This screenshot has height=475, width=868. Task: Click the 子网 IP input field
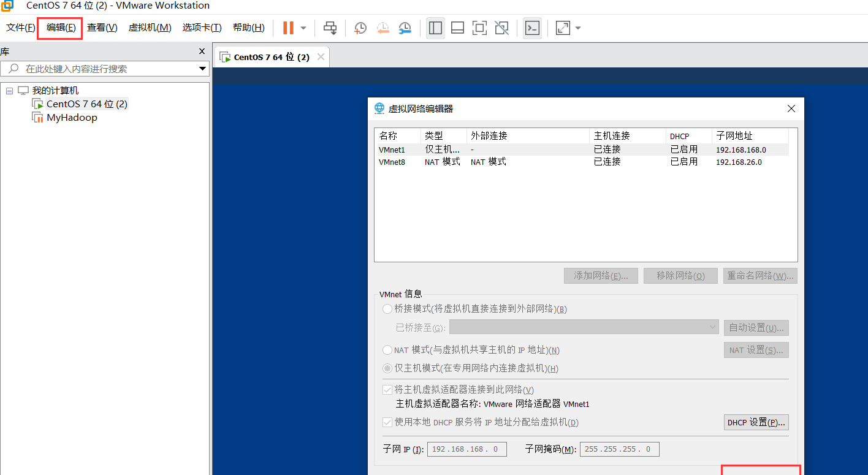click(x=467, y=449)
